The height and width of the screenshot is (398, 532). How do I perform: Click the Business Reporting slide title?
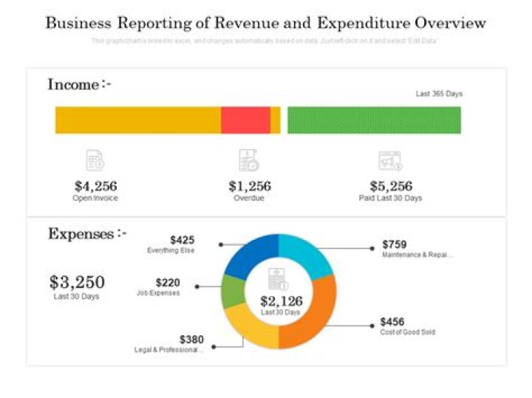tap(266, 23)
